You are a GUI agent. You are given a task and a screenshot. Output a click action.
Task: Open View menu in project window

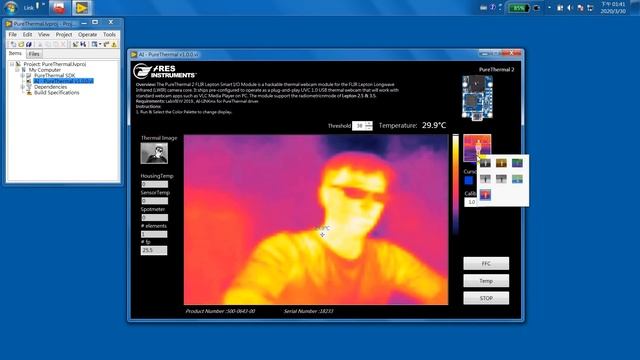point(44,35)
